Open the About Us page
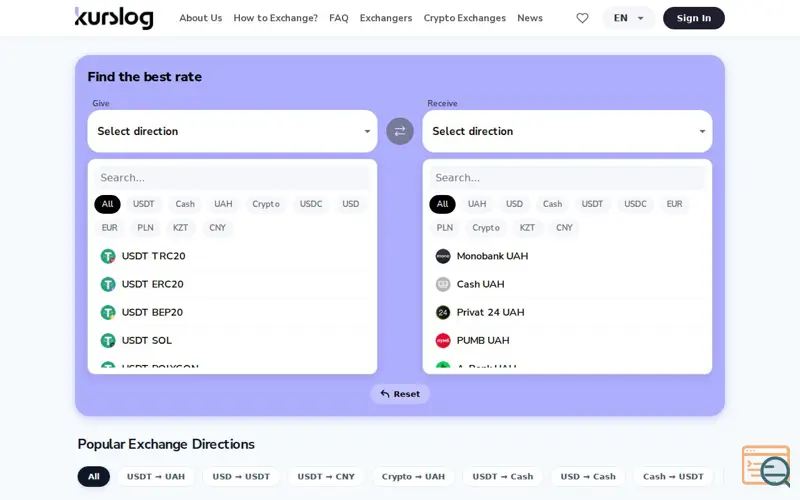Screen dimensions: 800x500 tap(201, 18)
